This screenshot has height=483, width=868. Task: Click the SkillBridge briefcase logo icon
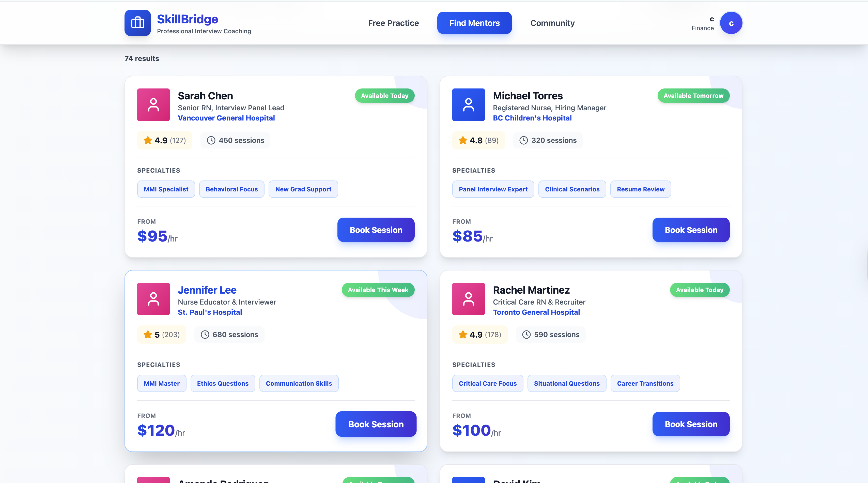point(137,23)
